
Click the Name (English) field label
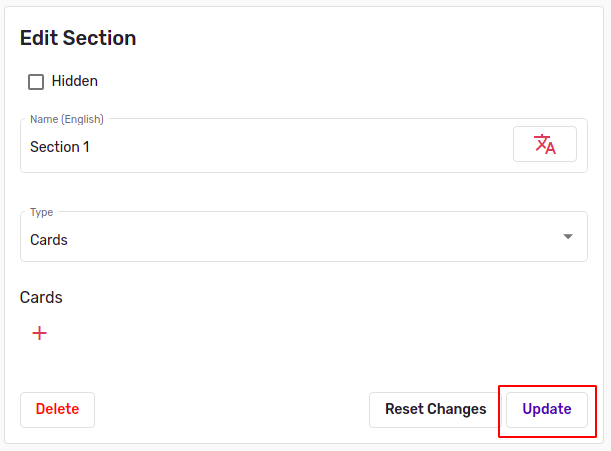click(x=67, y=119)
